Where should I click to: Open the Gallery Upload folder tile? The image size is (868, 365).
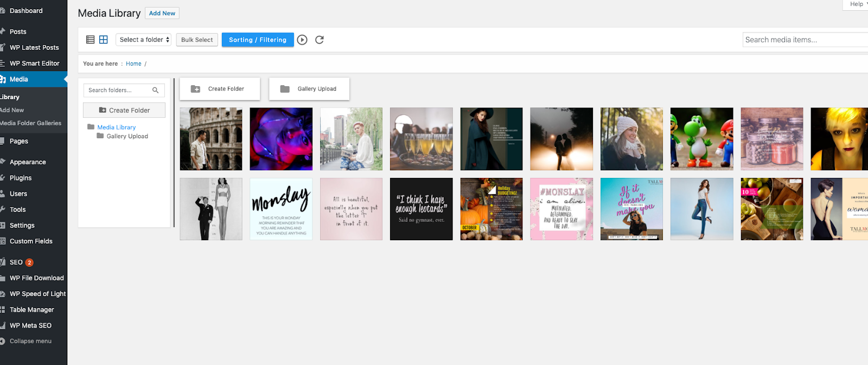[x=309, y=89]
